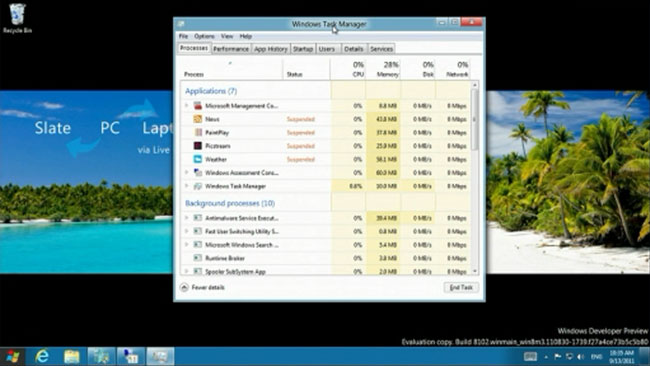
Task: Switch to the Startup tab
Action: click(303, 49)
